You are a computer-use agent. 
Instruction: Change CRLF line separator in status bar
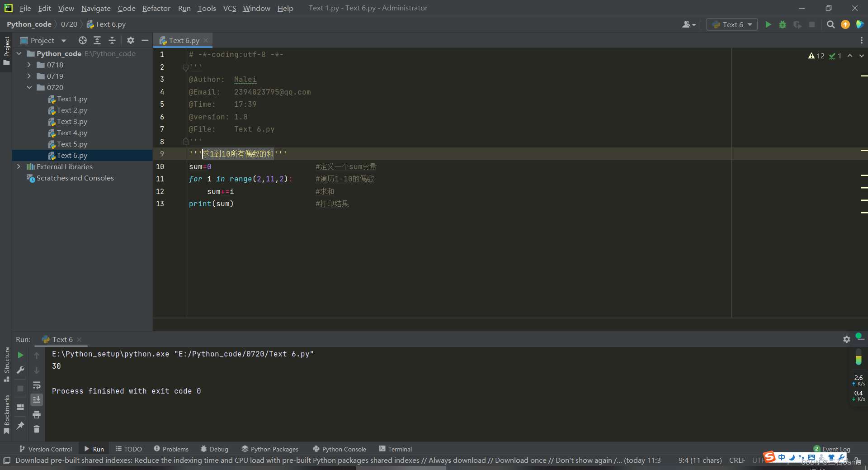click(x=737, y=460)
